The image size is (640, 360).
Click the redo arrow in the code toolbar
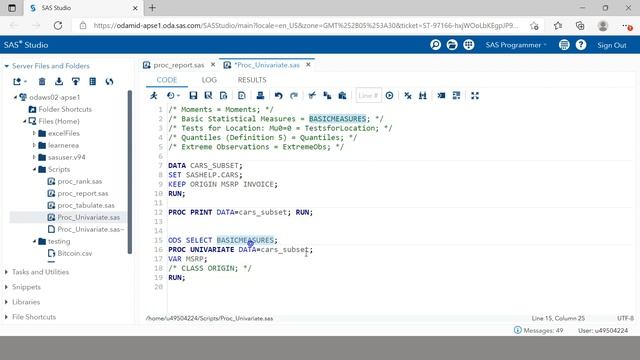(x=293, y=96)
